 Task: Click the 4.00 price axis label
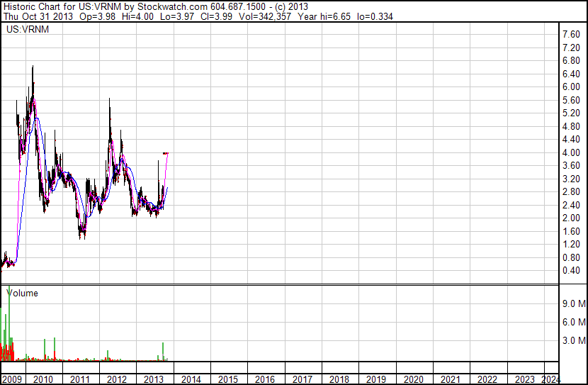[x=572, y=152]
